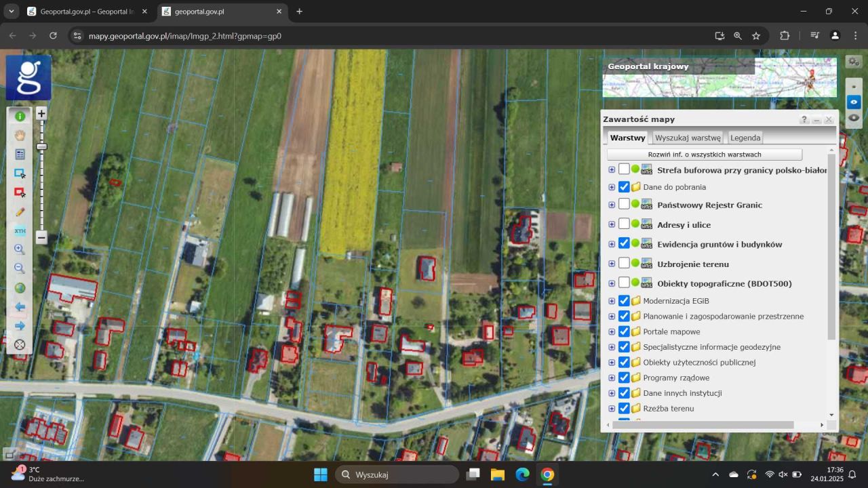Screen dimensions: 868x488
Task: Enable the Uzbrojenie terenu layer checkbox
Action: tap(624, 264)
